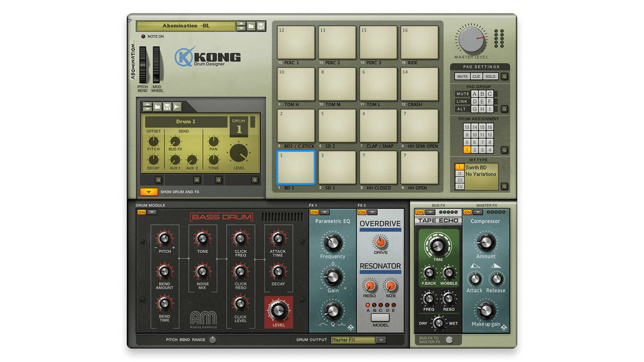
Task: Click the Resonator Model button
Action: 380,317
